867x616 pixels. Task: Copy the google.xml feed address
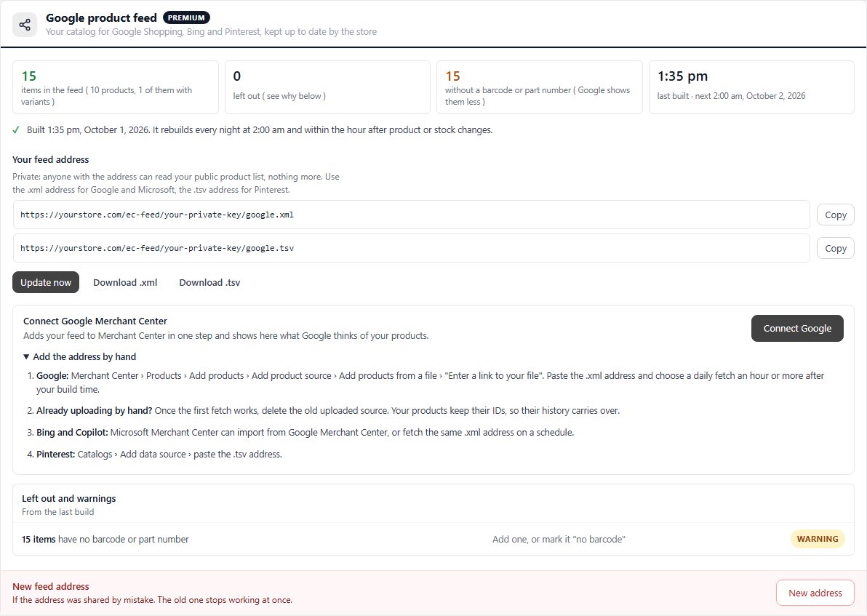pyautogui.click(x=836, y=215)
